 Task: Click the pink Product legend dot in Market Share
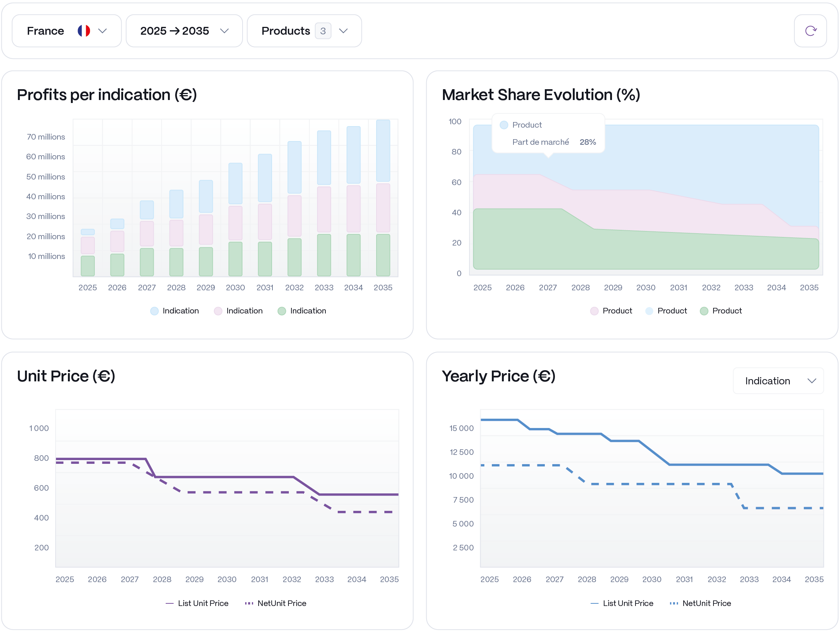click(x=595, y=310)
